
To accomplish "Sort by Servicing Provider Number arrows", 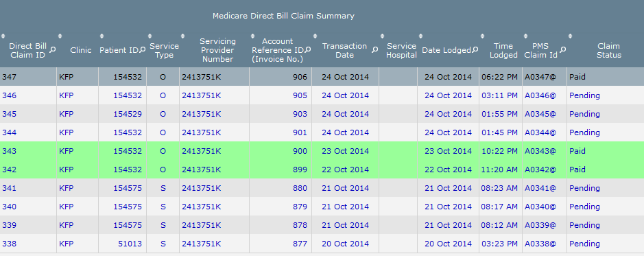I will tap(182, 36).
